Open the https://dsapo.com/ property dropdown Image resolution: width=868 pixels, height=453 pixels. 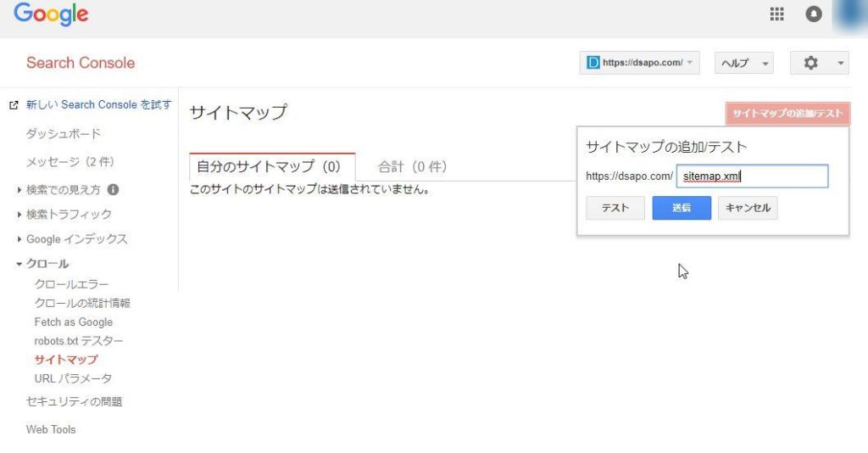pyautogui.click(x=639, y=63)
